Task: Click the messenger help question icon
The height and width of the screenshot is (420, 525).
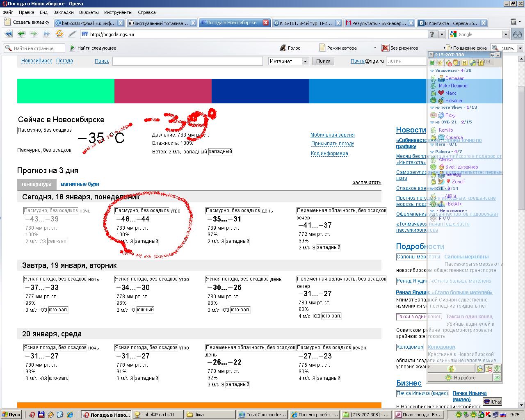Action: point(497,369)
